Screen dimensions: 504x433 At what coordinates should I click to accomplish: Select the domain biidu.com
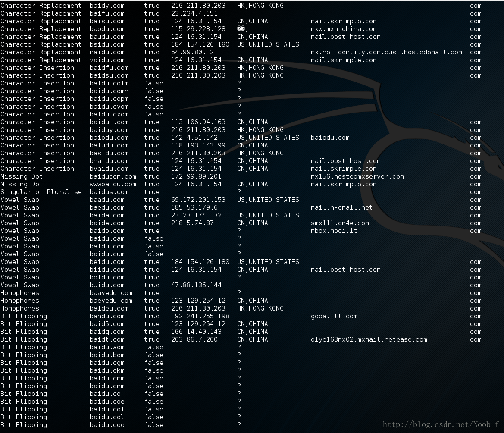pyautogui.click(x=107, y=270)
